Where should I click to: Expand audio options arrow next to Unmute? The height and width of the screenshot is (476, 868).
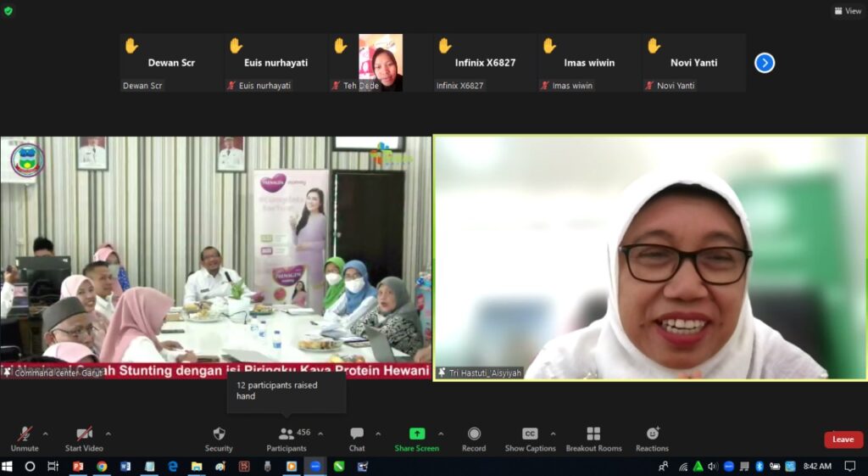(x=45, y=434)
